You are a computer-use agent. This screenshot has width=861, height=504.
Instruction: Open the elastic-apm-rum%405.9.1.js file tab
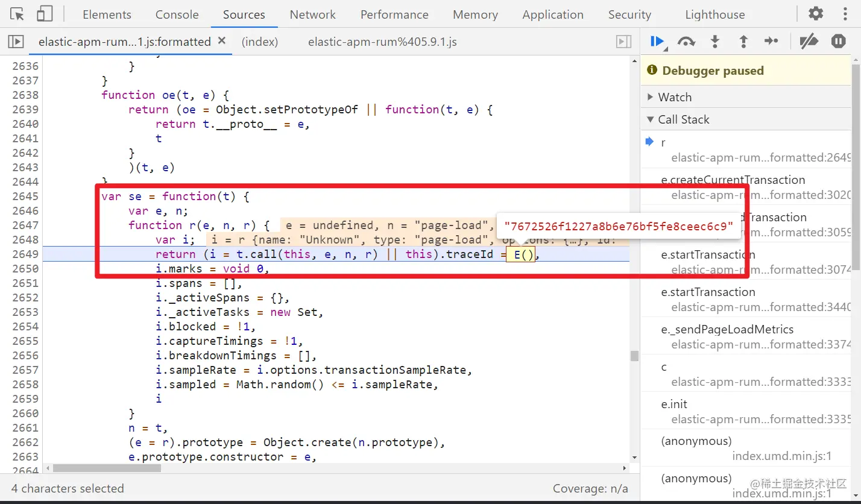tap(382, 42)
